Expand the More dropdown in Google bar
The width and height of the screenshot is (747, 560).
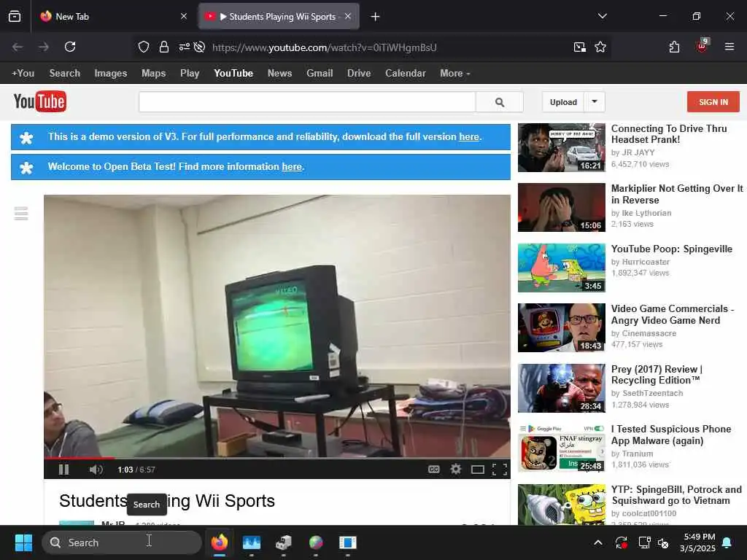coord(455,74)
